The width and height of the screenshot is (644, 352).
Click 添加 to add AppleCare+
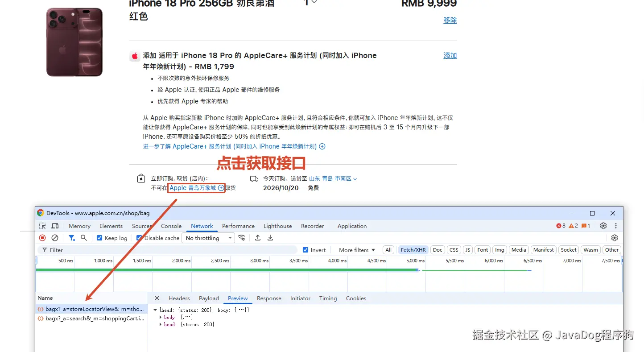(450, 56)
